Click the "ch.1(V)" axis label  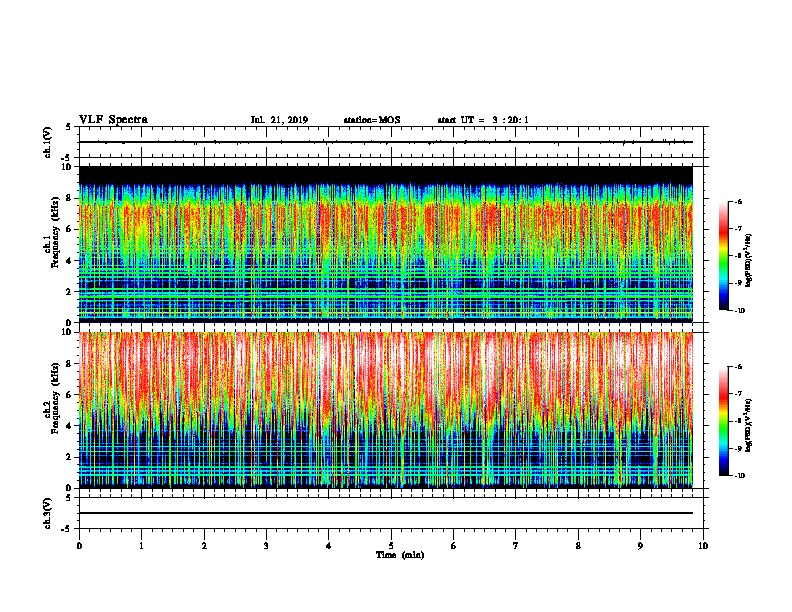tap(48, 142)
